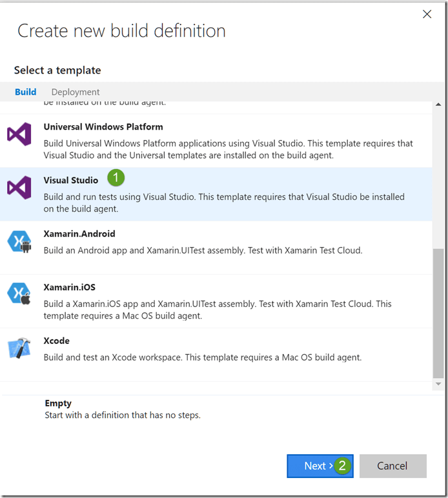The height and width of the screenshot is (498, 448).
Task: Select the Build tab
Action: point(26,92)
